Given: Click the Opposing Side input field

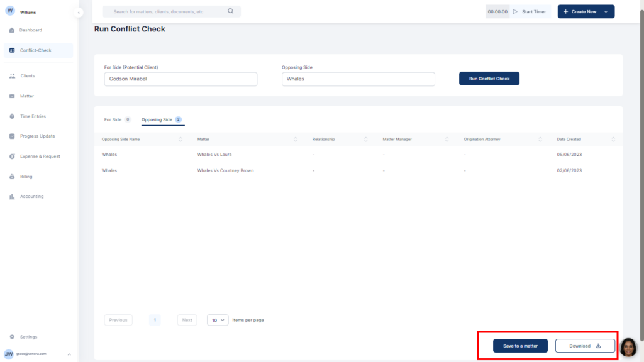Looking at the screenshot, I should point(358,79).
